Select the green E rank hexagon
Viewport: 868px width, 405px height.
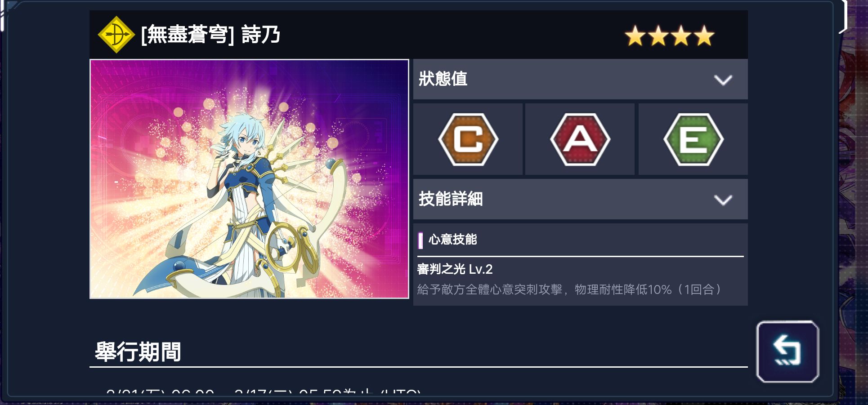point(694,139)
